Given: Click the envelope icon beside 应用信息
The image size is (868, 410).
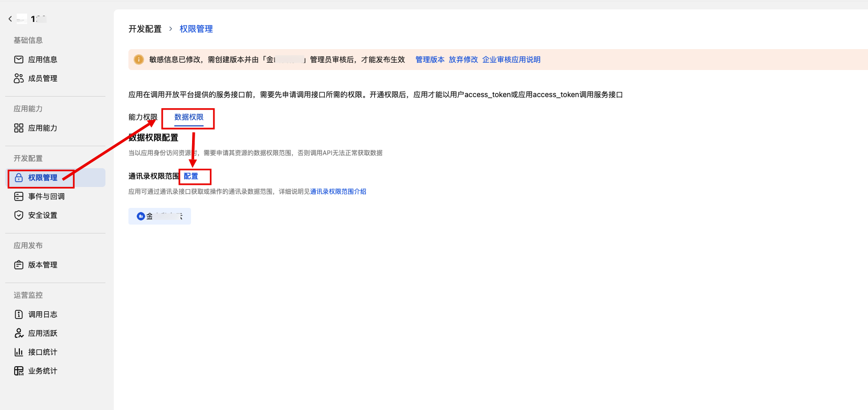Looking at the screenshot, I should tap(19, 60).
